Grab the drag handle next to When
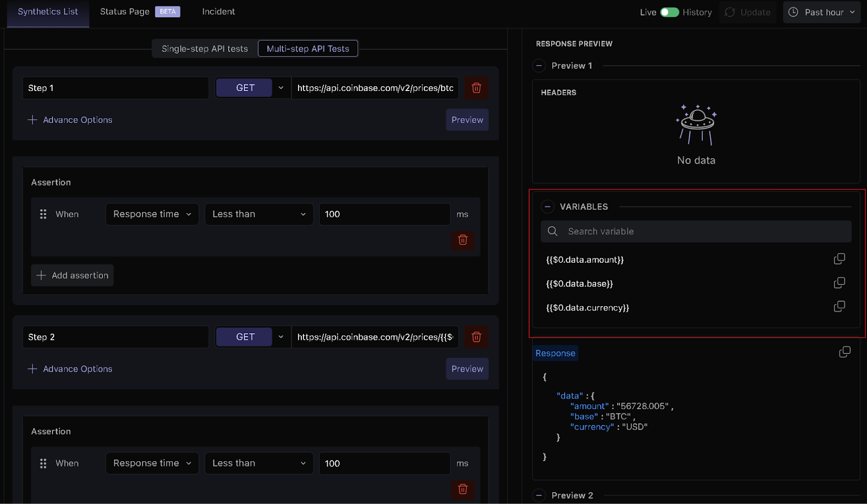Image resolution: width=867 pixels, height=504 pixels. pyautogui.click(x=43, y=214)
